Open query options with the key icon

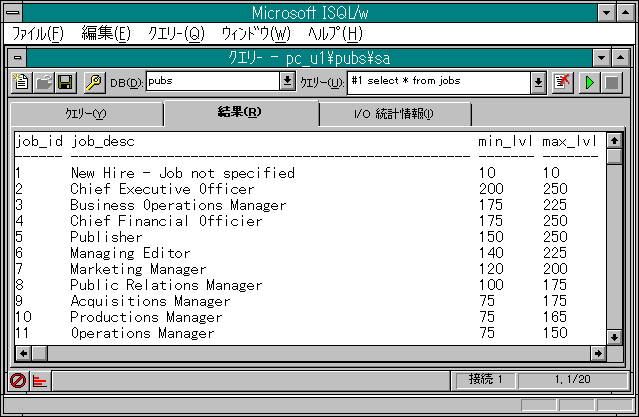pyautogui.click(x=94, y=83)
